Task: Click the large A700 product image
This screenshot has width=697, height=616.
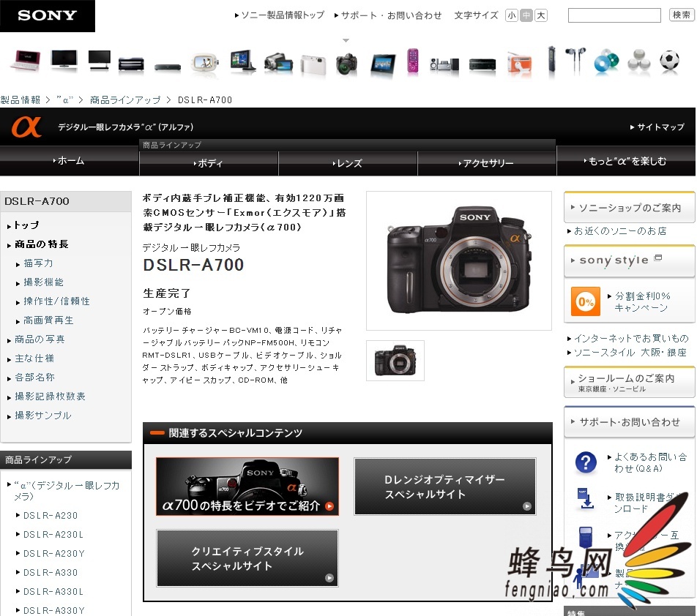Action: (x=459, y=260)
